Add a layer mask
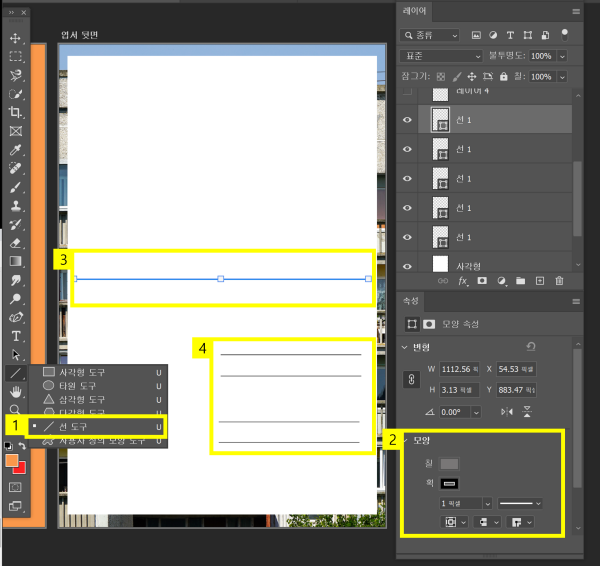Image resolution: width=600 pixels, height=566 pixels. 482,281
